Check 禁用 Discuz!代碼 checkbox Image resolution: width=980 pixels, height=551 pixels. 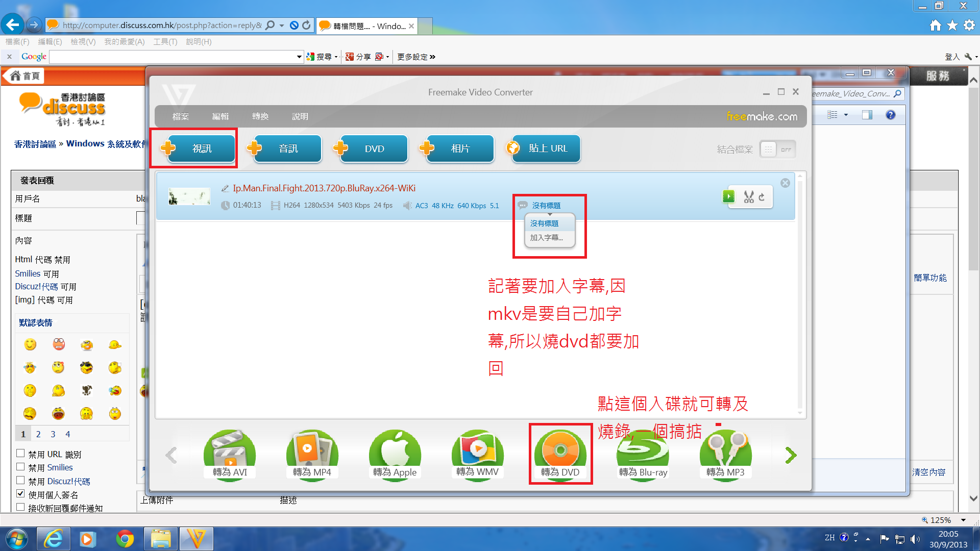(20, 480)
